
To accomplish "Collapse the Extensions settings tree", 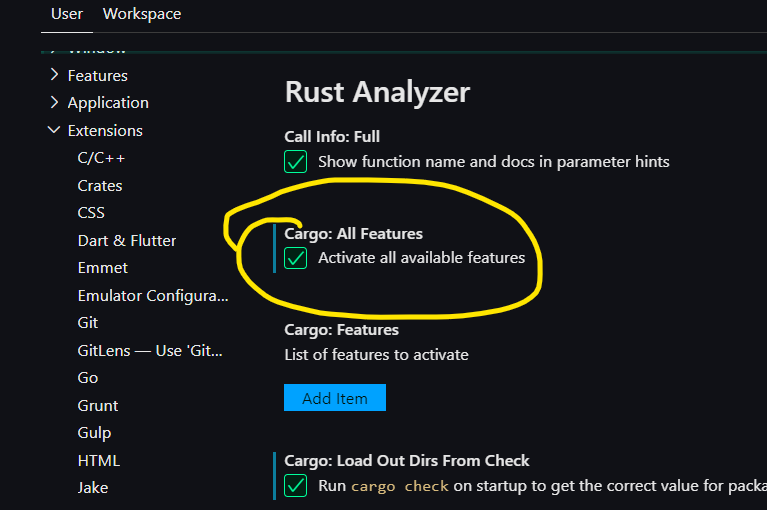I will (54, 131).
